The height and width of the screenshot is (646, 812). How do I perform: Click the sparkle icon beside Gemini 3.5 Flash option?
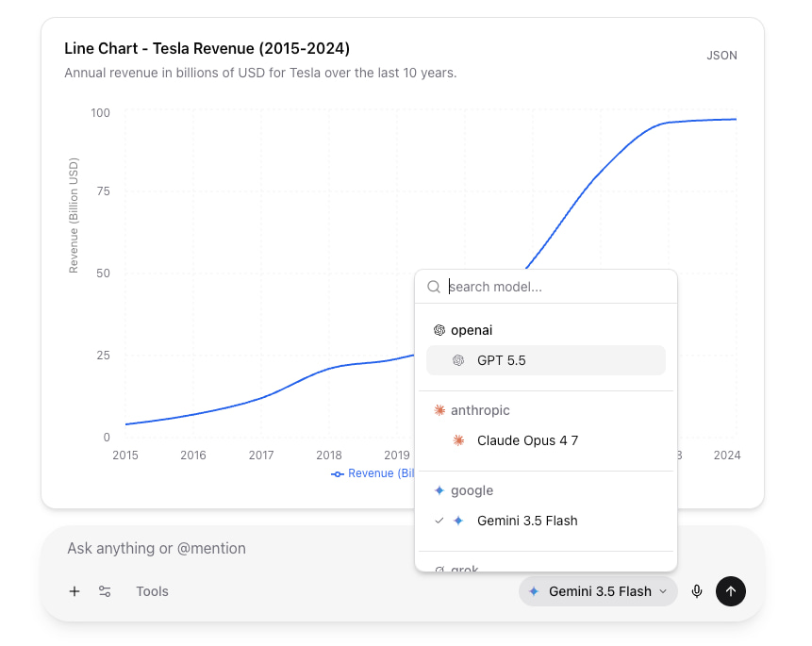[458, 521]
